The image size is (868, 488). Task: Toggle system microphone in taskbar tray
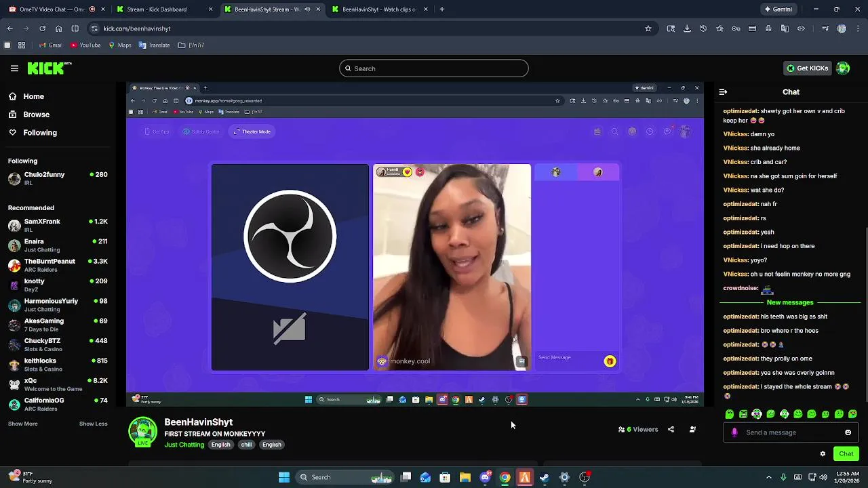(783, 477)
